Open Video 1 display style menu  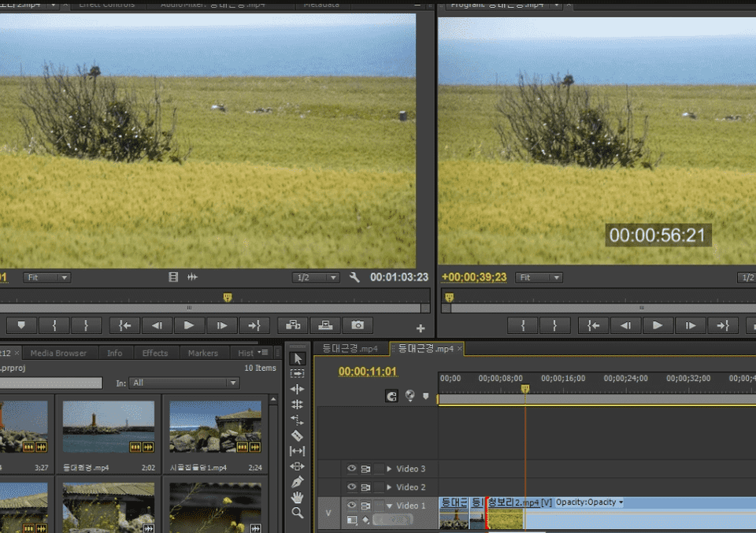352,520
